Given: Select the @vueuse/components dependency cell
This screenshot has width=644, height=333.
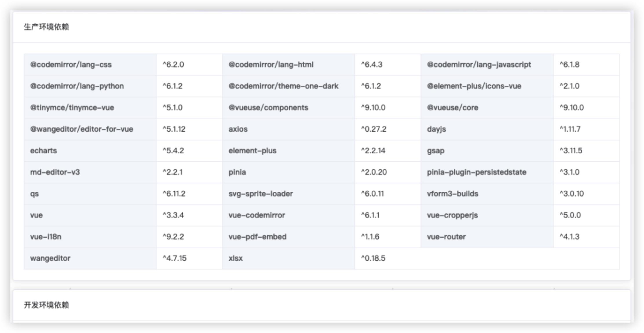Looking at the screenshot, I should coord(289,107).
